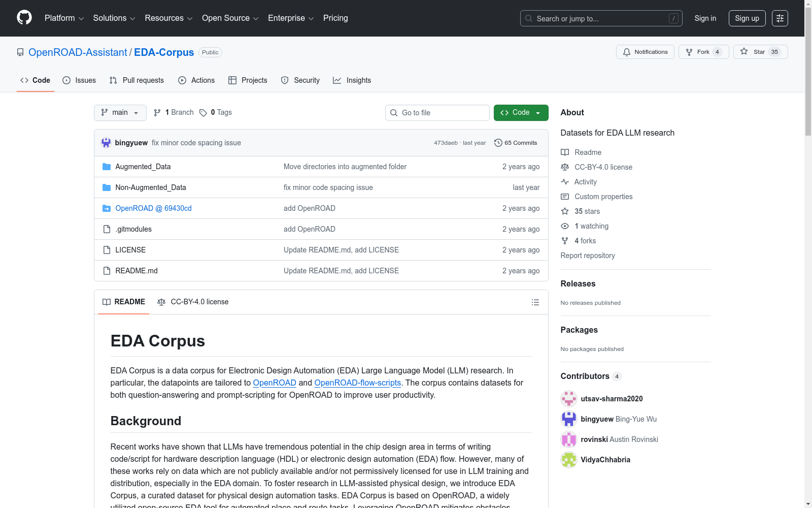Click the commit history clock icon

click(x=498, y=143)
